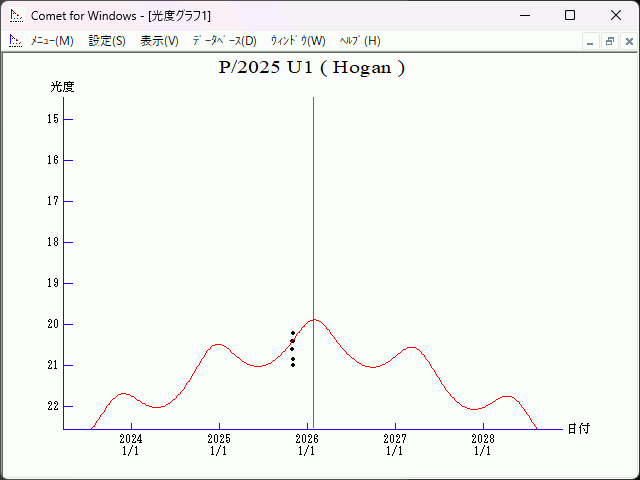The width and height of the screenshot is (640, 480).
Task: Click the 光度 vertical axis label
Action: pyautogui.click(x=62, y=87)
